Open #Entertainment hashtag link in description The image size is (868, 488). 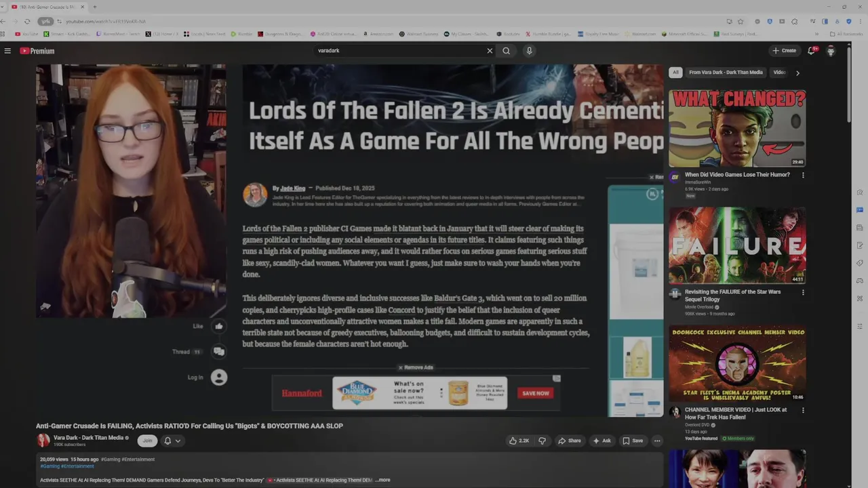pyautogui.click(x=77, y=466)
